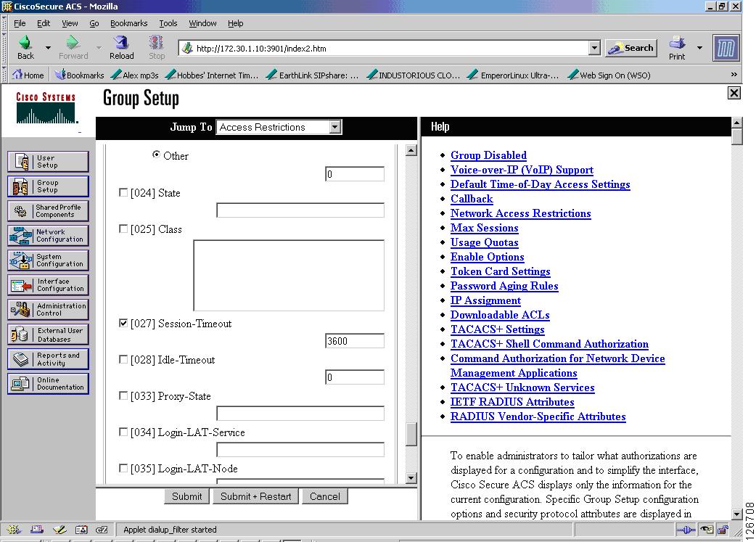The height and width of the screenshot is (542, 756).
Task: Open the User Setup navigation icon
Action: pyautogui.click(x=48, y=162)
